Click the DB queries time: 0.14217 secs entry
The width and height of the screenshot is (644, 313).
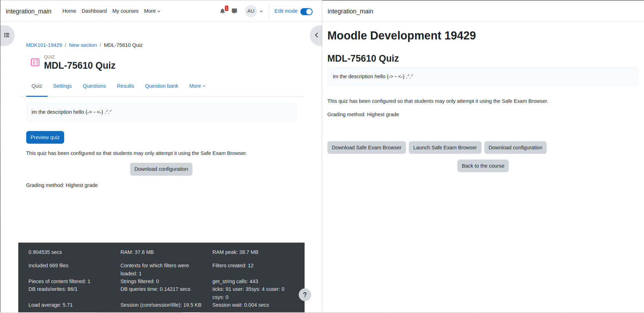155,289
